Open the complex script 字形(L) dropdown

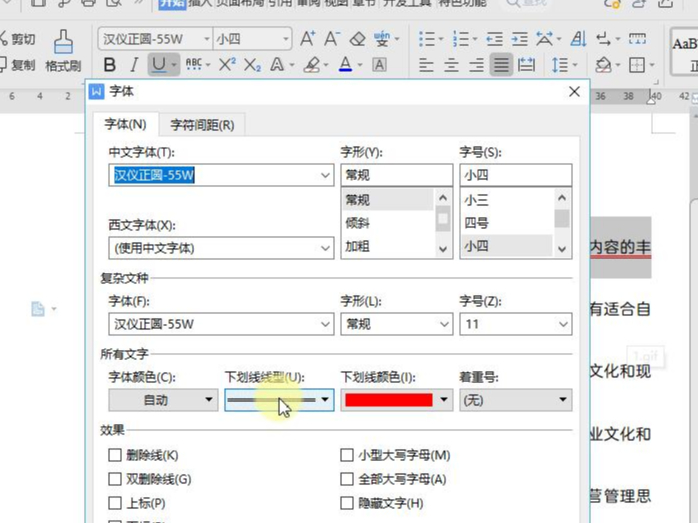click(x=444, y=324)
